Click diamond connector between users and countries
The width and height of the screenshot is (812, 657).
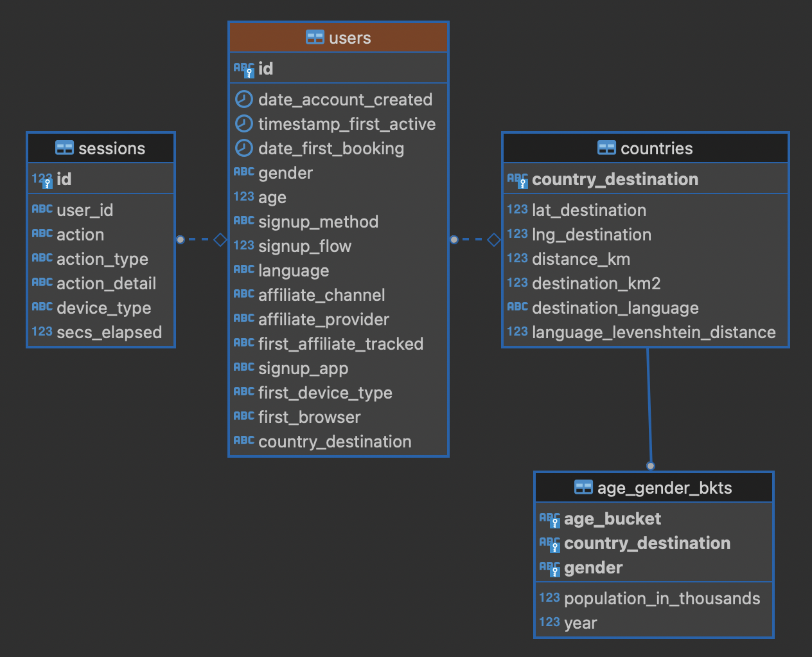494,240
